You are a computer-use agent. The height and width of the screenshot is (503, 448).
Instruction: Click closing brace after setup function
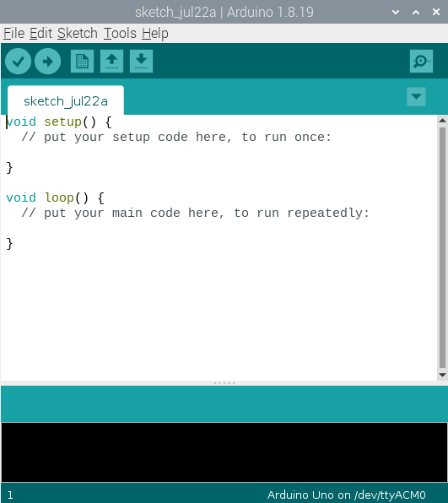point(9,167)
